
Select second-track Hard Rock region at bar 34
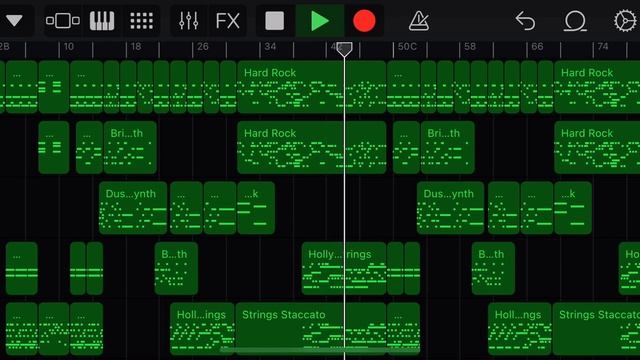tap(311, 147)
